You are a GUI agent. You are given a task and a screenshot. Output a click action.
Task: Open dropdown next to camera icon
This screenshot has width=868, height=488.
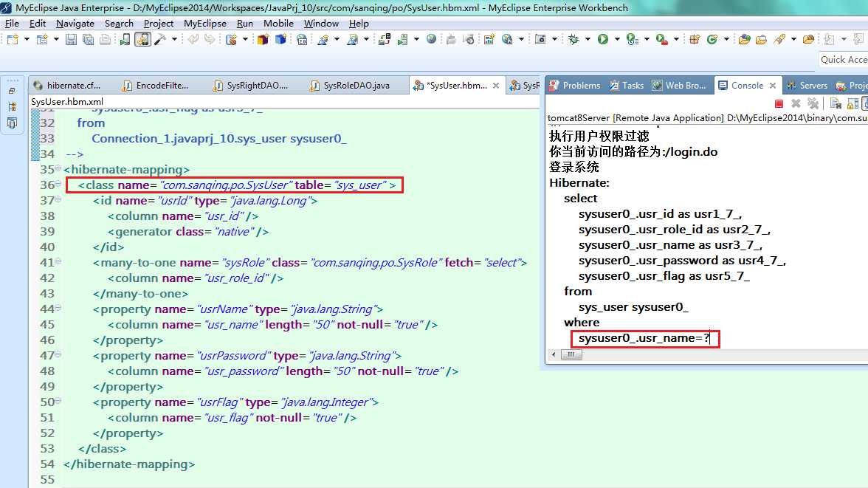(x=554, y=39)
